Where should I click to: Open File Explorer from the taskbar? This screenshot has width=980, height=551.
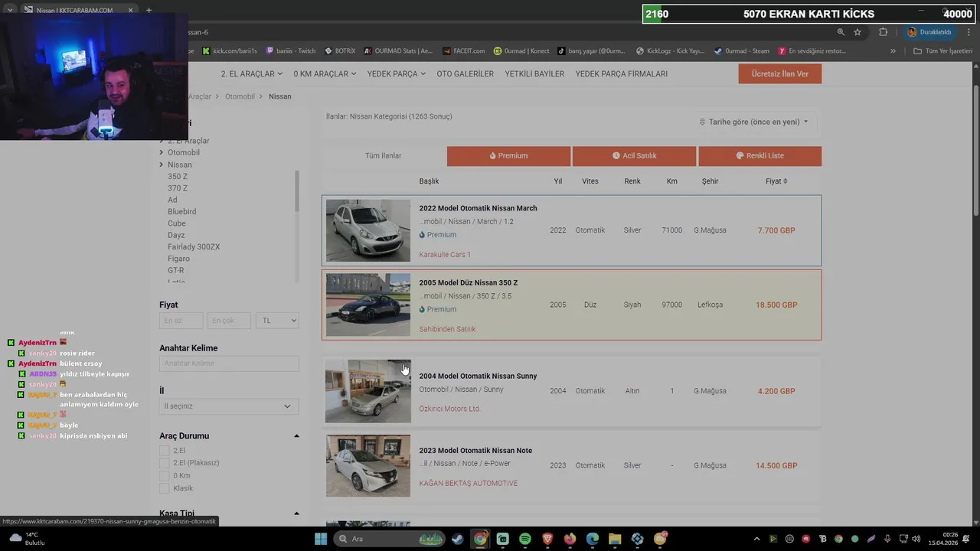coord(615,539)
